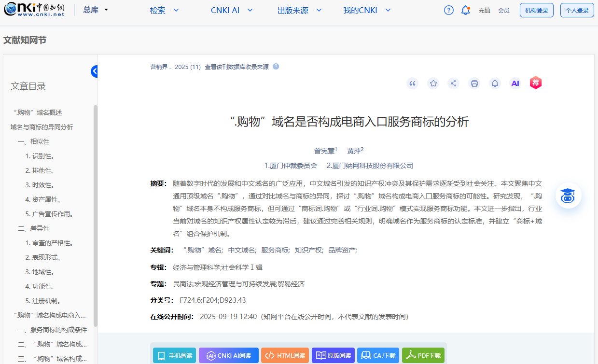Expand the 我的CNKI dropdown
This screenshot has height=364, width=598.
point(367,10)
